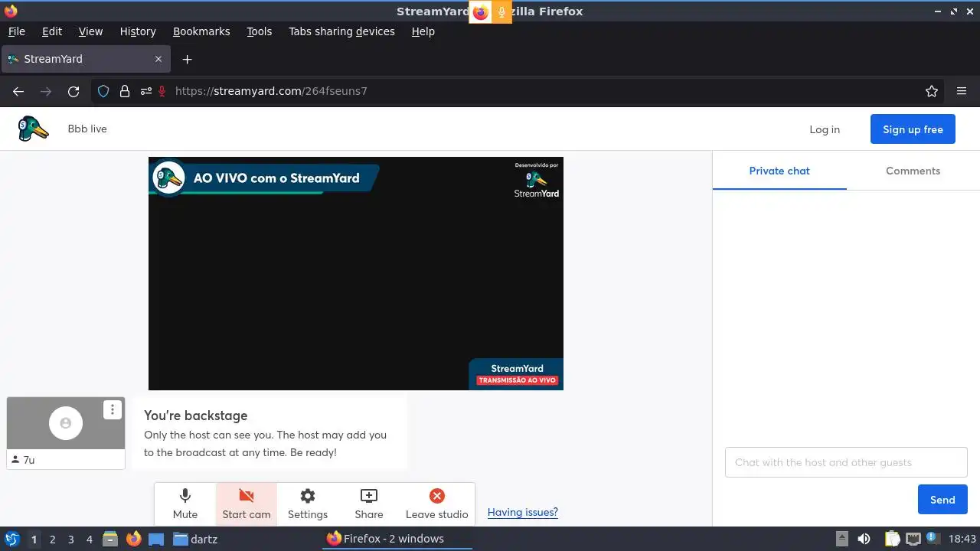Open a new browser tab with plus
The width and height of the screenshot is (980, 551).
(187, 59)
